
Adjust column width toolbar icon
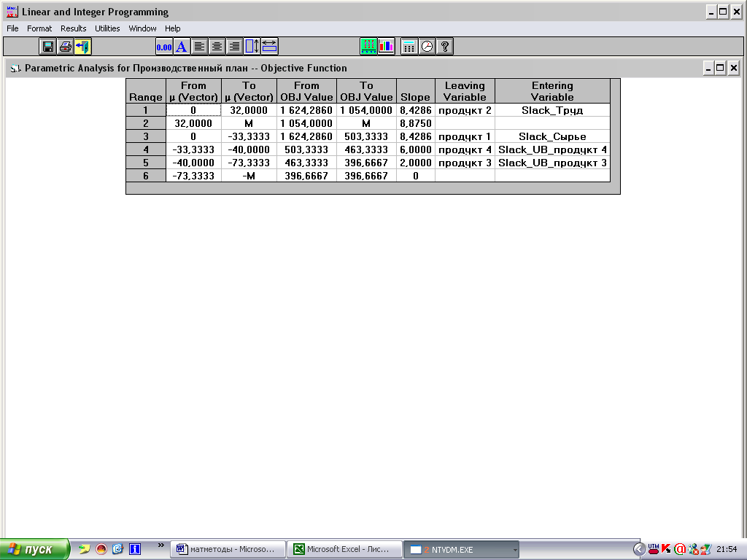(x=270, y=47)
